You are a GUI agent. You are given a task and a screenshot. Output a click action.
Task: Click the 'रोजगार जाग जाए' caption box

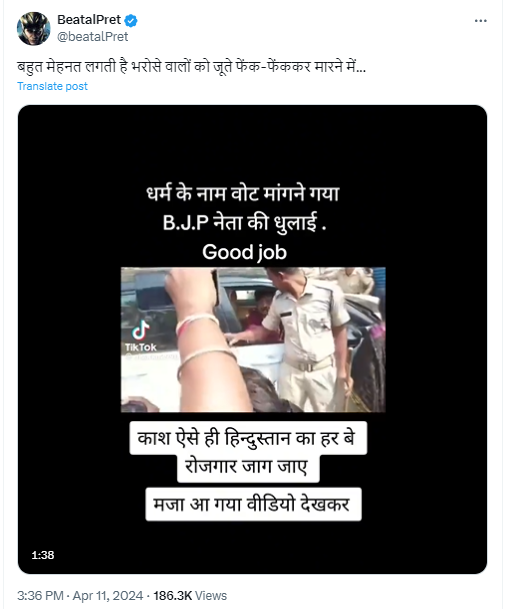pos(248,466)
